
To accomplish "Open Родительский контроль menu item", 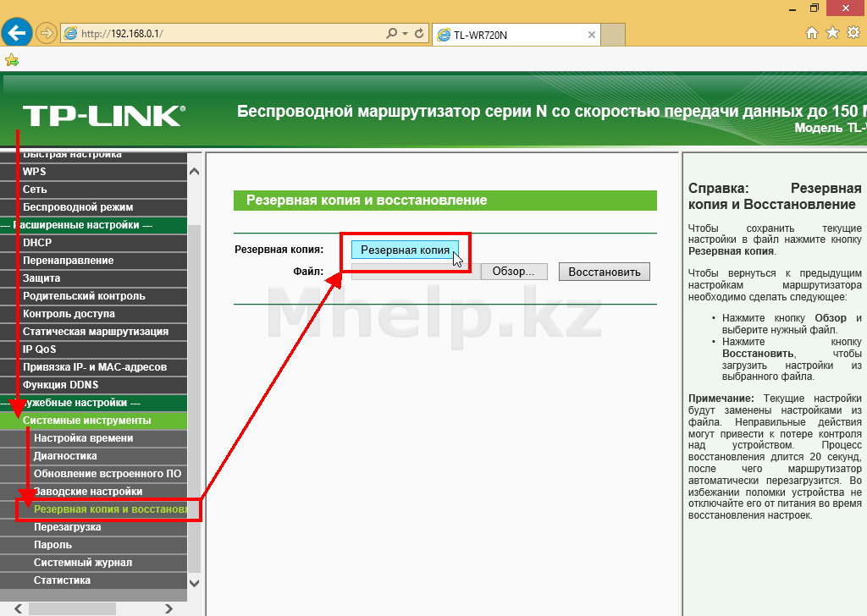I will point(93,296).
